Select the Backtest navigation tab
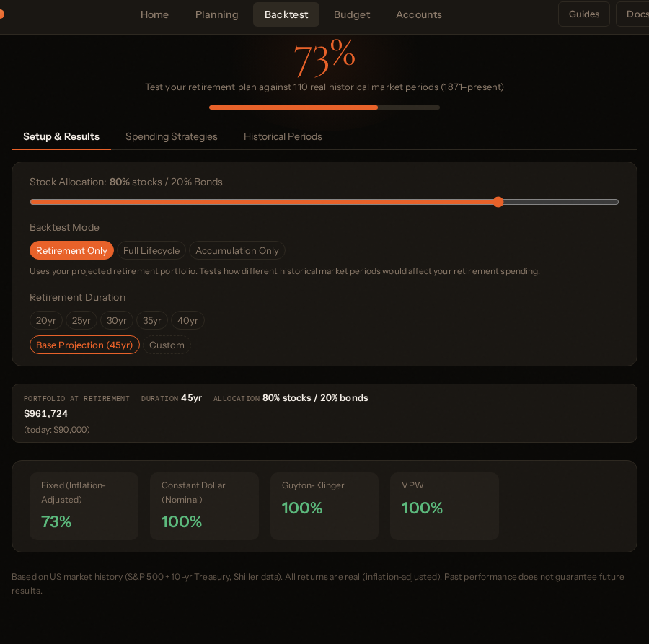The width and height of the screenshot is (649, 644). 286,14
